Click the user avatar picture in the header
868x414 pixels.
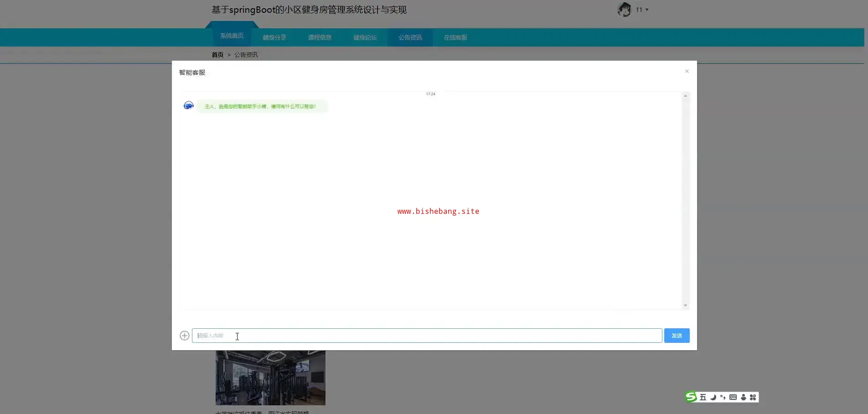pos(624,10)
